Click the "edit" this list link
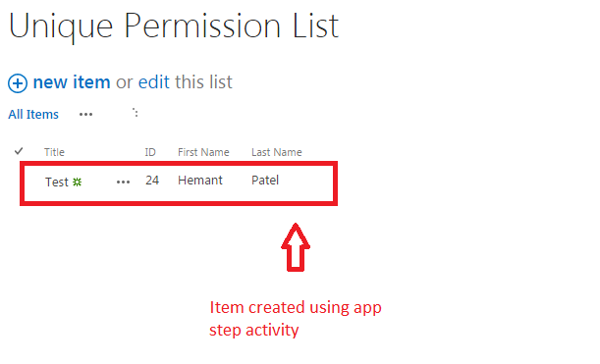600x364 pixels. pos(153,82)
